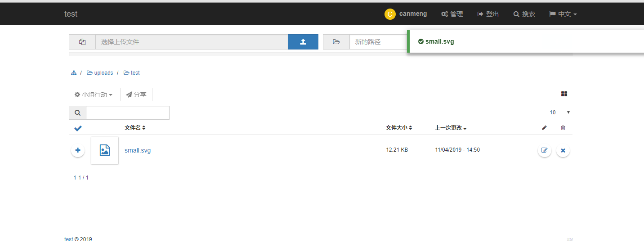Sort by 上一次更改 column

451,128
